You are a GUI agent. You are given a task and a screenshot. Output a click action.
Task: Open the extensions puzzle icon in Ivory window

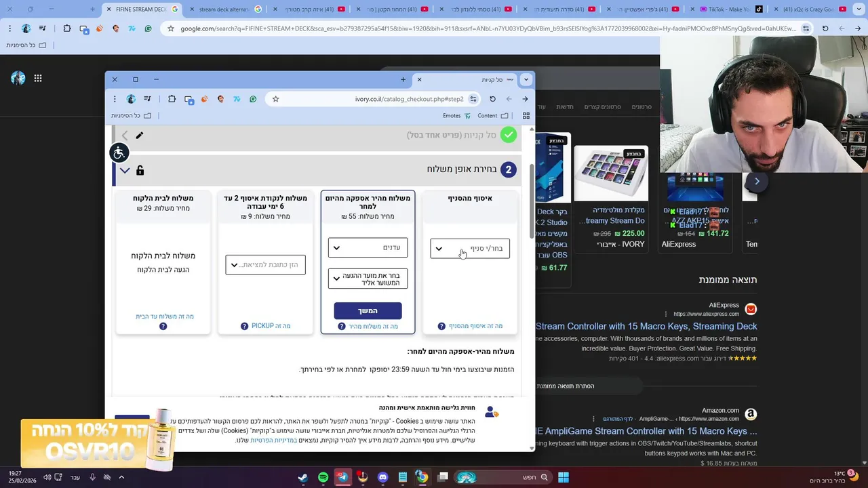(x=172, y=99)
